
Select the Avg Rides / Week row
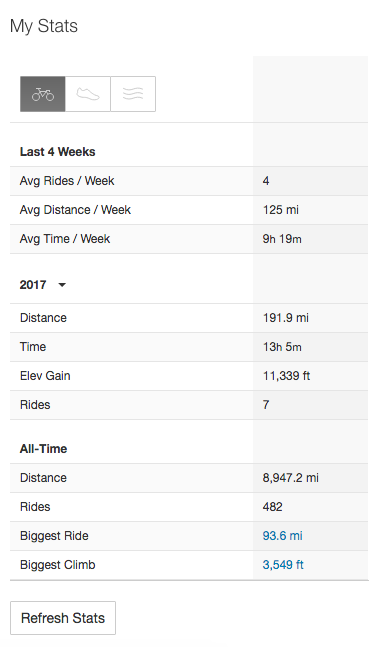coord(189,181)
